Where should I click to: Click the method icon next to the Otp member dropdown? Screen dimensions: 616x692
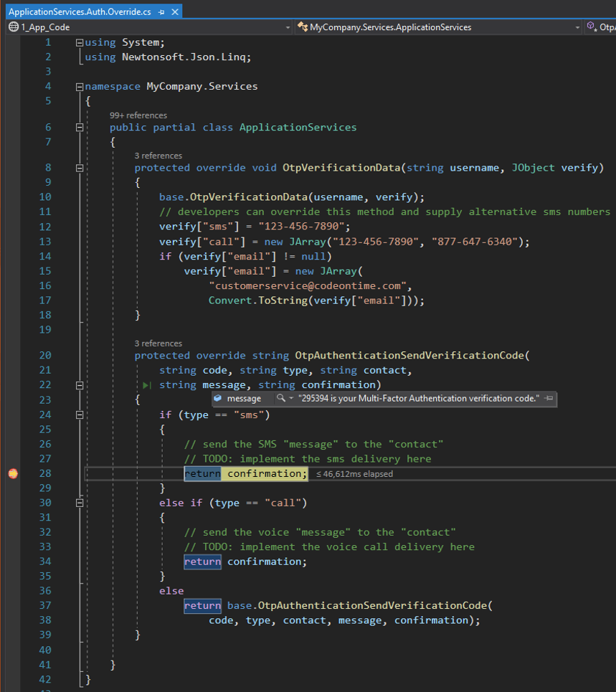pyautogui.click(x=591, y=27)
